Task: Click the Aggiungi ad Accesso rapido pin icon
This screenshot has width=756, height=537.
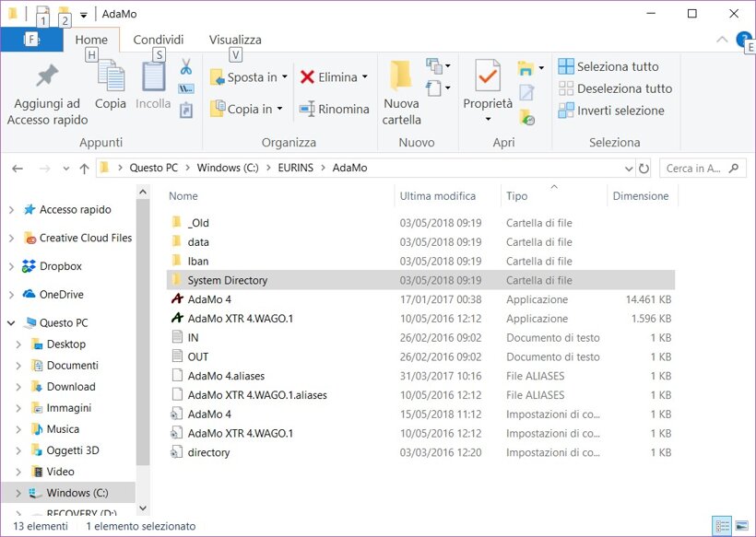Action: (47, 77)
